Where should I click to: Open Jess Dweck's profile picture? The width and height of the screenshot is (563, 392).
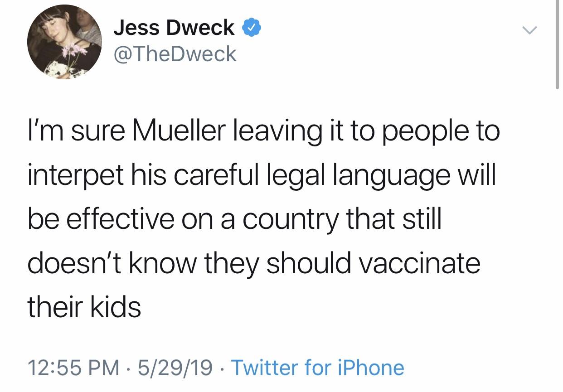click(64, 43)
